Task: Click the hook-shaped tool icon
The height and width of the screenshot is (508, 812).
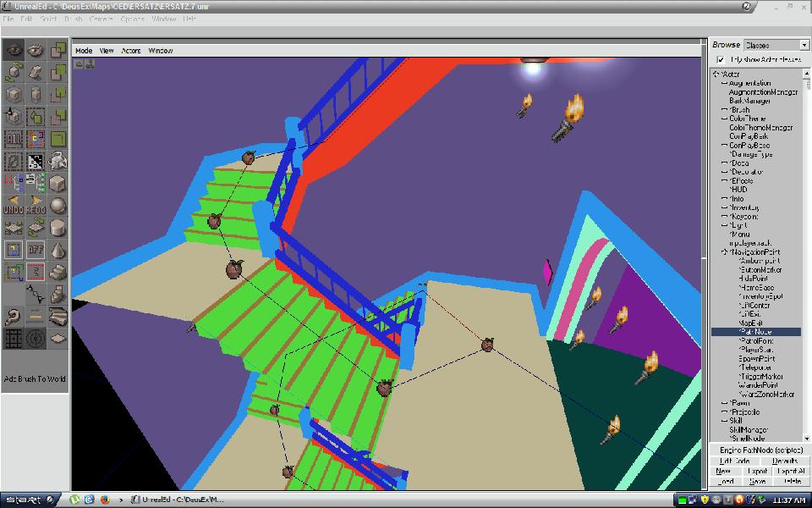Action: [14, 317]
